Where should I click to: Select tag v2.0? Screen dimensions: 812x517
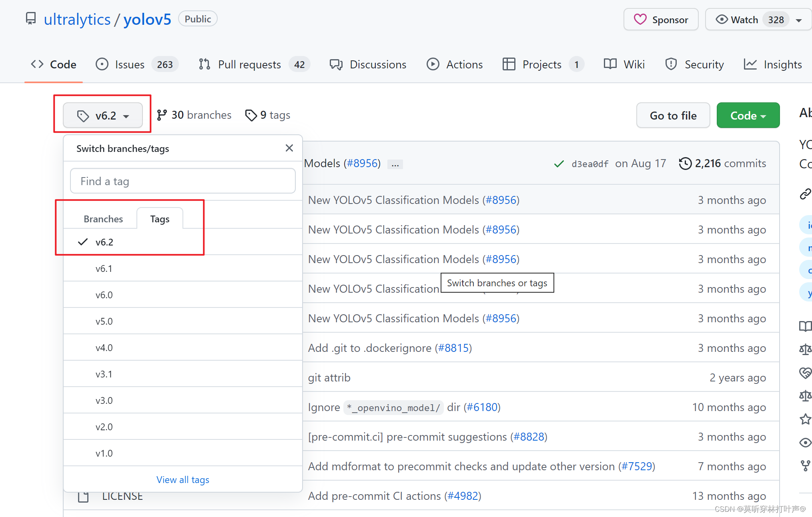(183, 427)
